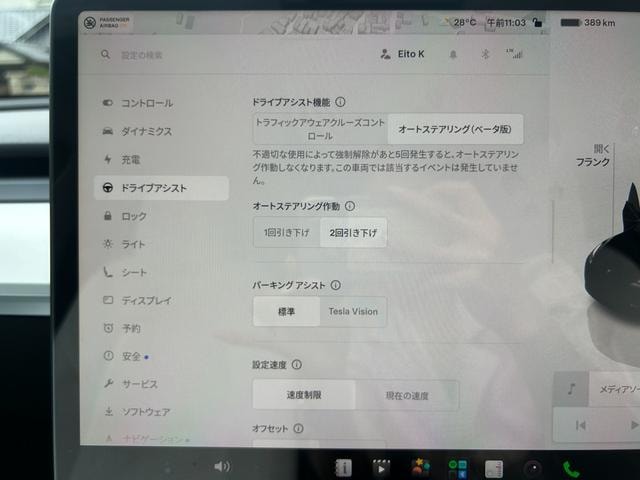Open the theater clapperboard app in dock

pos(381,468)
